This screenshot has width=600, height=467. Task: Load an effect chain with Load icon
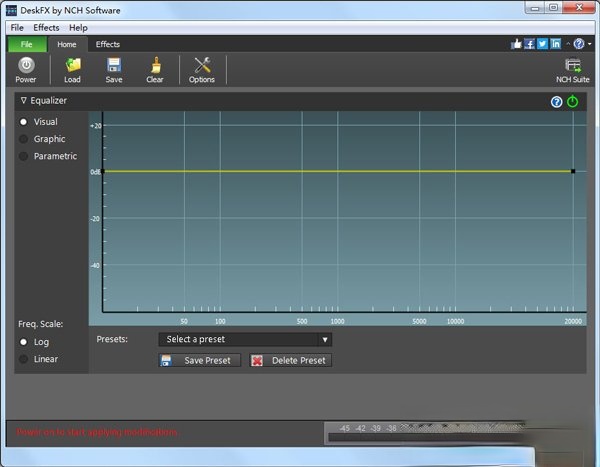coord(72,70)
